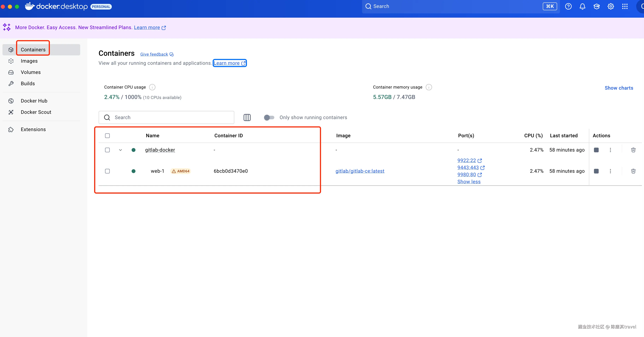This screenshot has height=337, width=644.
Task: Toggle Only show running containers
Action: 269,117
